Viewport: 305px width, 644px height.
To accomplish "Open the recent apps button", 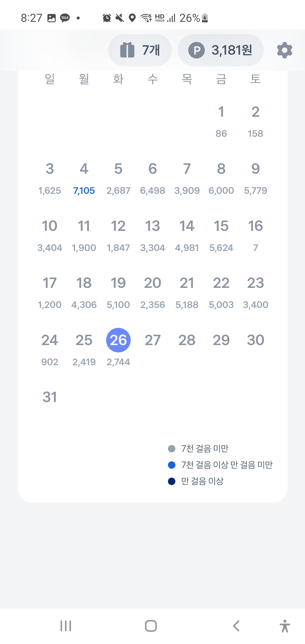I will [x=66, y=626].
